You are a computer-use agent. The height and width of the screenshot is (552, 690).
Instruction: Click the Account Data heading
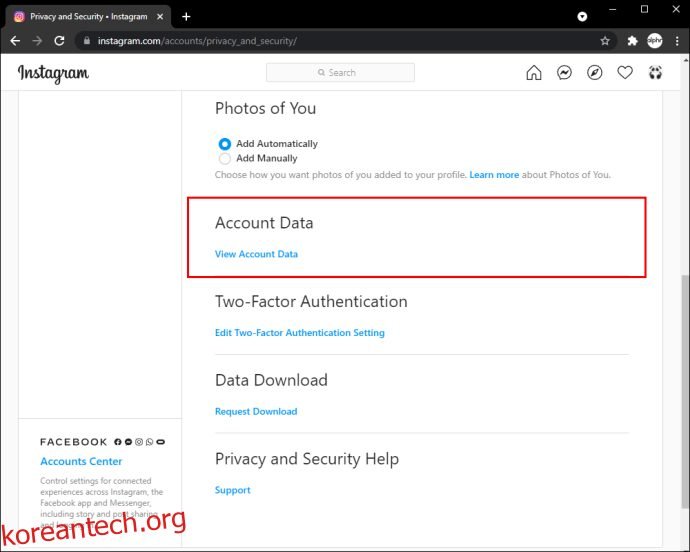[x=264, y=223]
